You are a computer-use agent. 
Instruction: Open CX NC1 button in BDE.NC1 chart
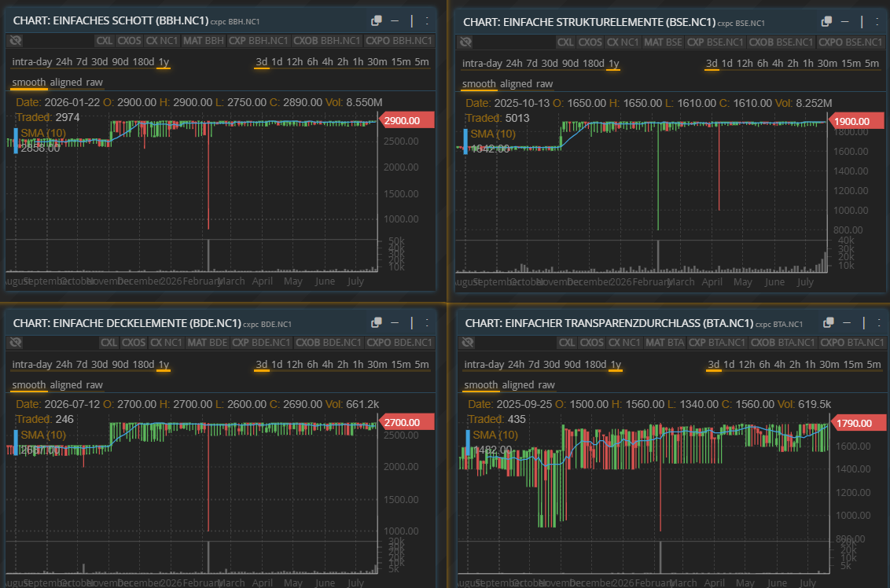pyautogui.click(x=166, y=342)
